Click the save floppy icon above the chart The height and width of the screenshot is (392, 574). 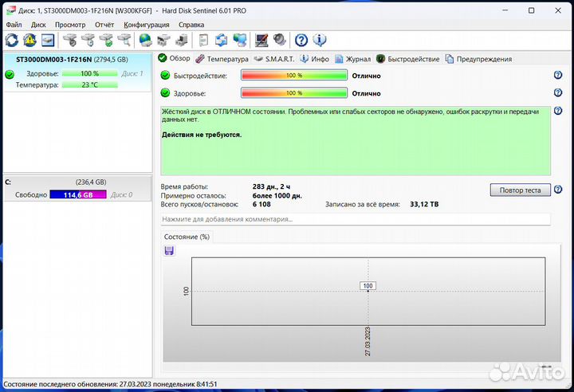point(169,251)
